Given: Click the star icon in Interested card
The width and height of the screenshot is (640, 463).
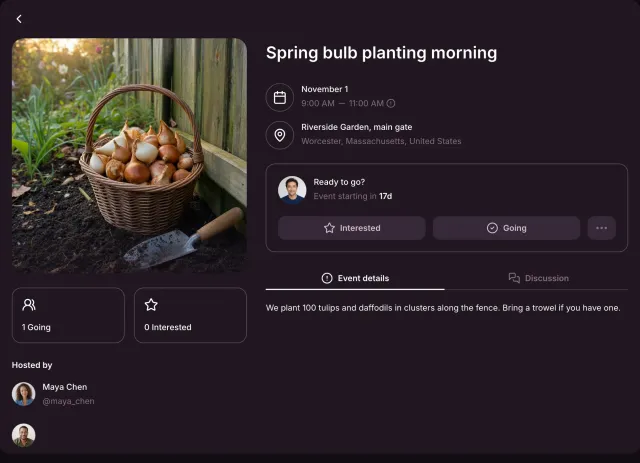Looking at the screenshot, I should pos(151,305).
